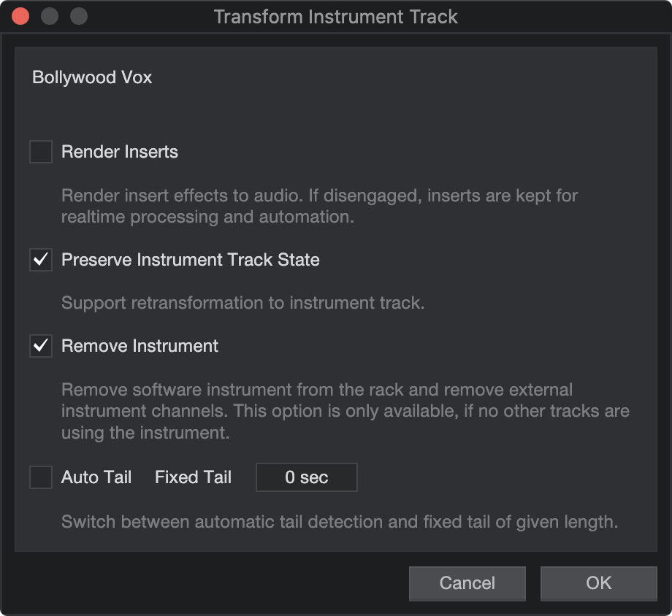This screenshot has height=616, width=672.
Task: Click the Render insert effects description text
Action: pyautogui.click(x=319, y=206)
